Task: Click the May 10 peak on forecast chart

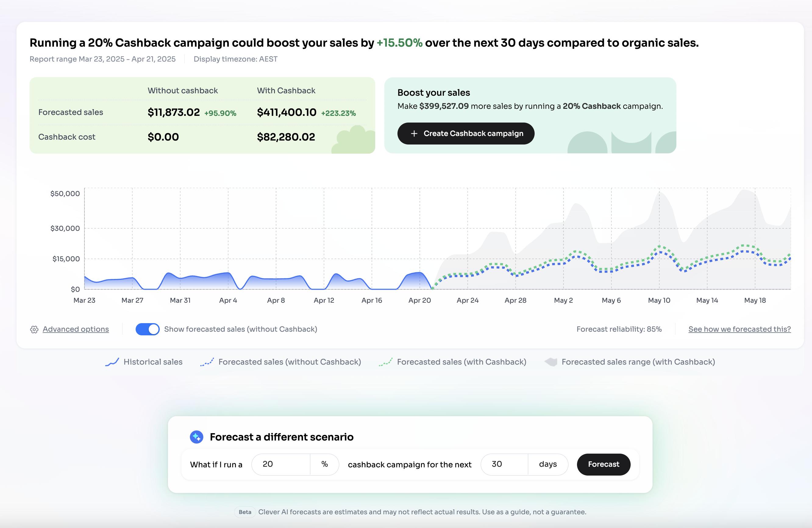Action: point(659,246)
